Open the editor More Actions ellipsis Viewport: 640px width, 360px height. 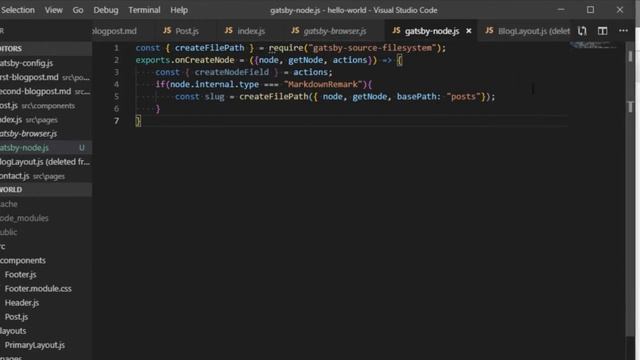[x=623, y=31]
